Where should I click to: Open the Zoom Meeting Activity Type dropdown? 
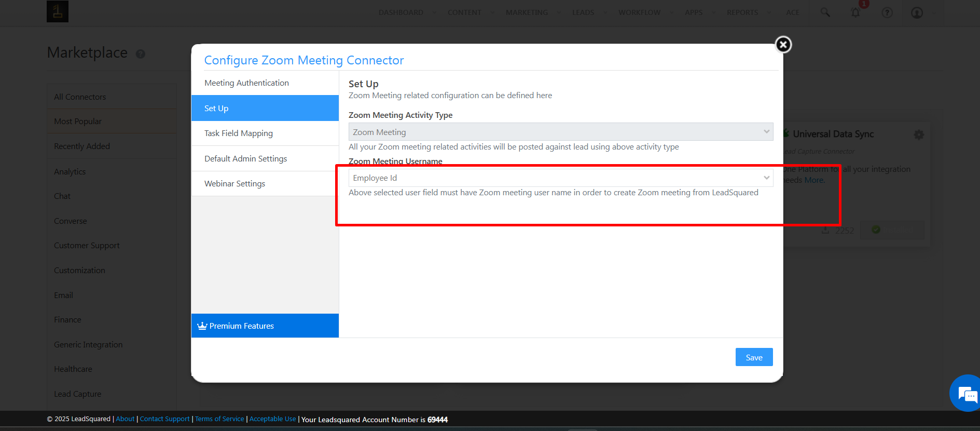(561, 132)
